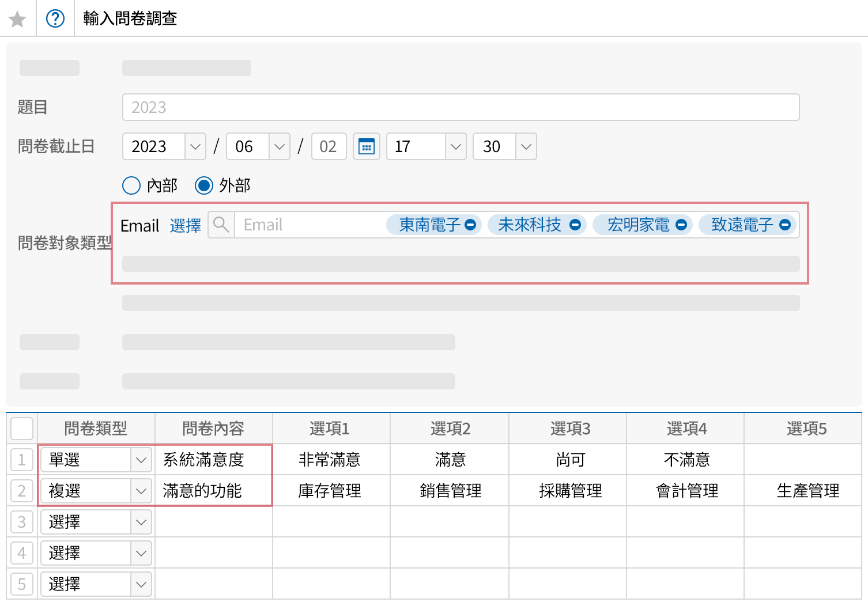Open the calendar date picker icon
The width and height of the screenshot is (868, 606).
point(366,146)
